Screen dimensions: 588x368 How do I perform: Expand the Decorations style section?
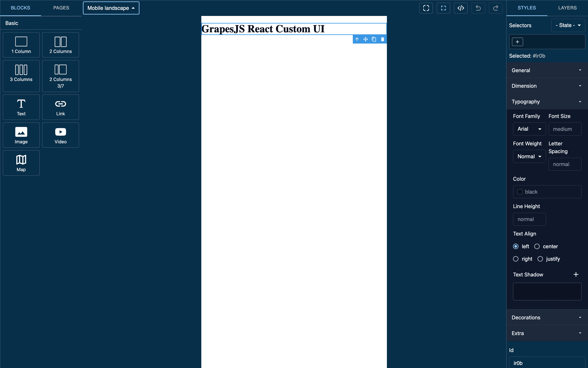[x=547, y=317]
